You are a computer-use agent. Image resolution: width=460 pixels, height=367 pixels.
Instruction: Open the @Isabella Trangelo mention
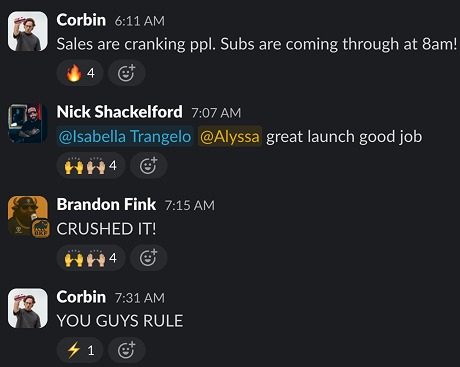(125, 137)
